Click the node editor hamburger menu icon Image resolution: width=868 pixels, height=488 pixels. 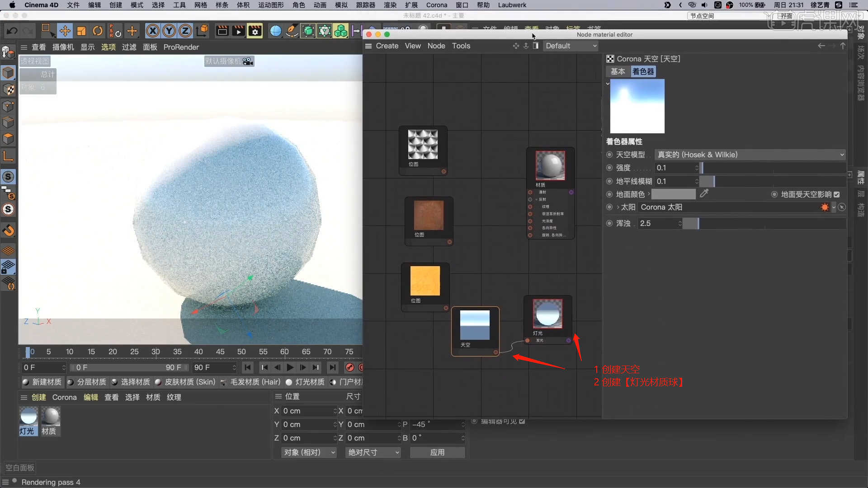coord(368,46)
